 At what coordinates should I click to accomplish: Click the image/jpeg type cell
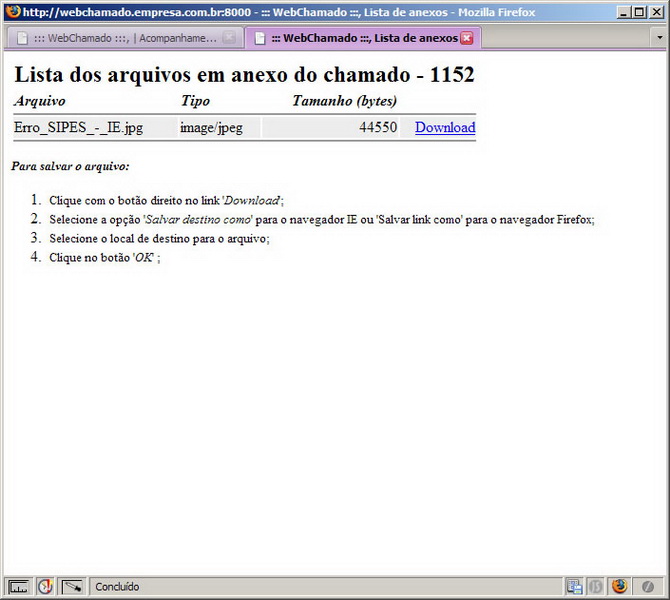[x=211, y=127]
